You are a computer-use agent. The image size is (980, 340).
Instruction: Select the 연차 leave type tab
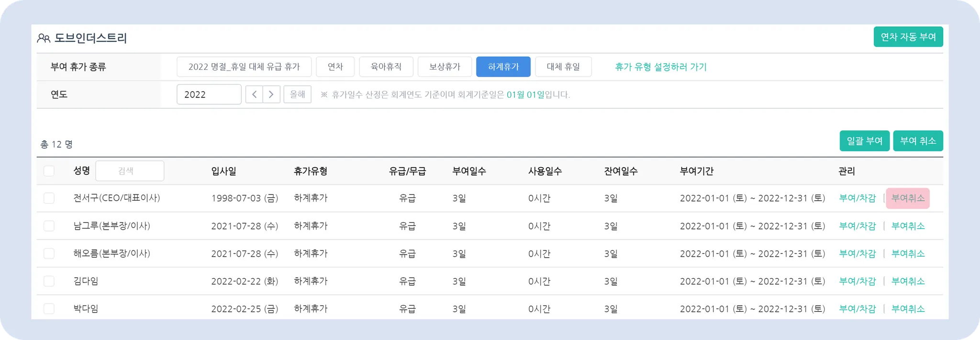point(335,67)
